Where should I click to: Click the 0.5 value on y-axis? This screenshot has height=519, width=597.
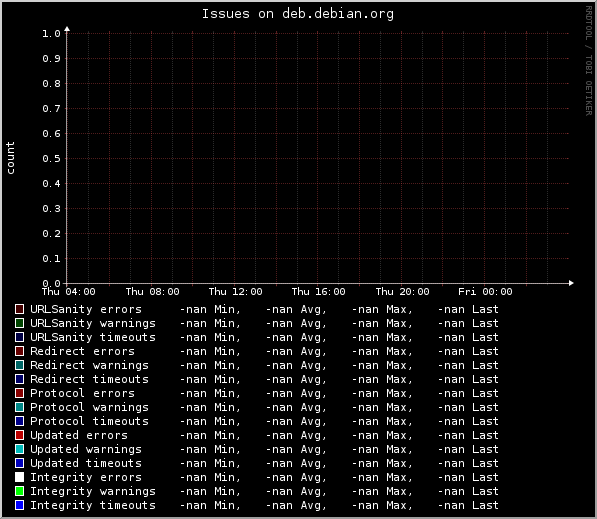[x=51, y=159]
